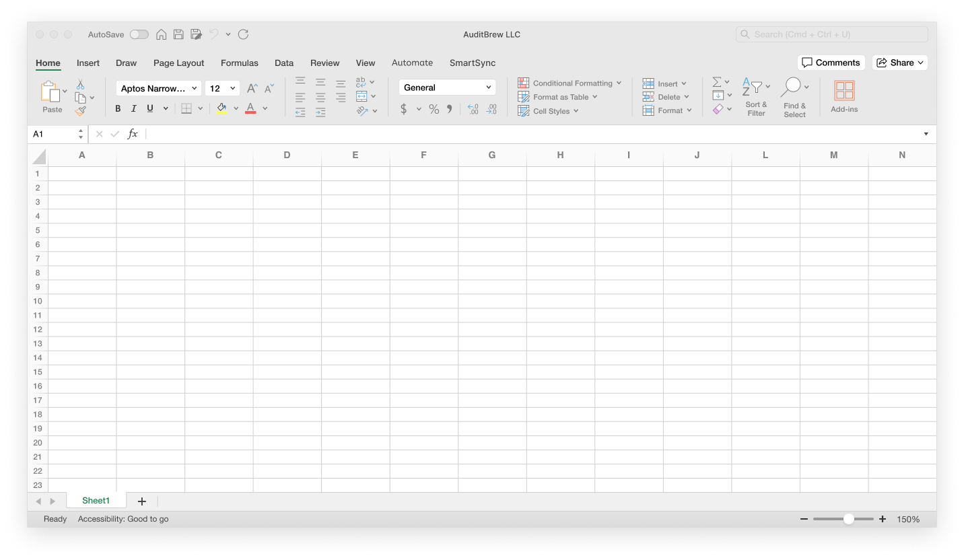Image resolution: width=964 pixels, height=560 pixels.
Task: Open the Add-ins gallery
Action: tap(843, 94)
